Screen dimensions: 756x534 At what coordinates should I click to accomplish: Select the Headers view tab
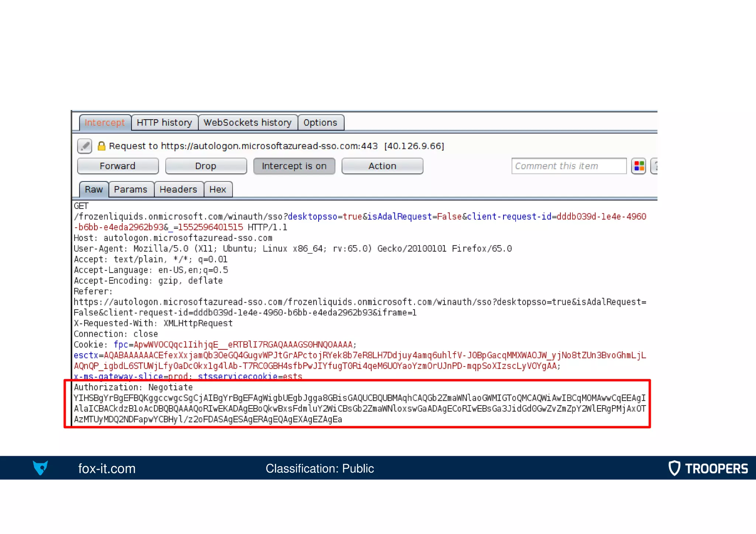178,190
